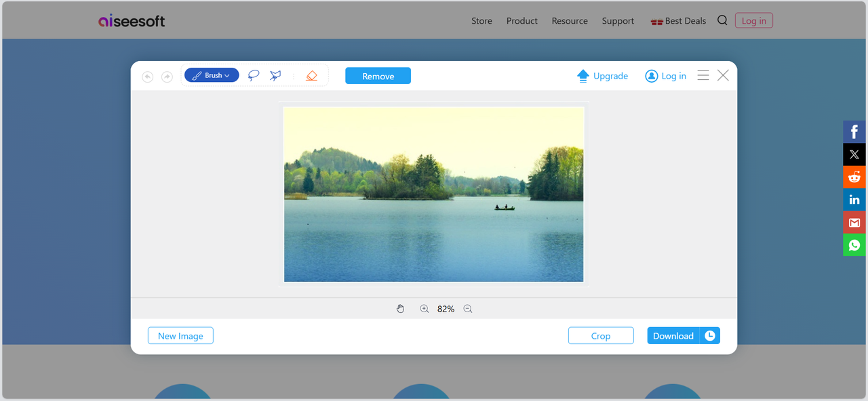Click the site header Log in button

tap(754, 21)
